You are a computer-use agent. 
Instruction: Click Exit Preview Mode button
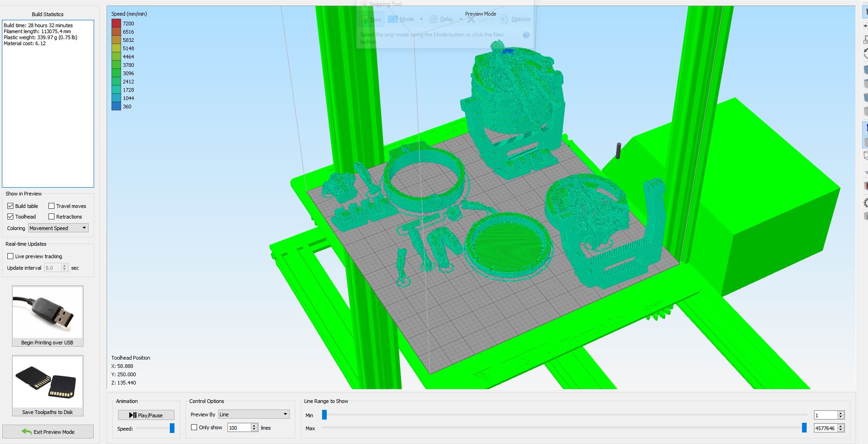48,432
